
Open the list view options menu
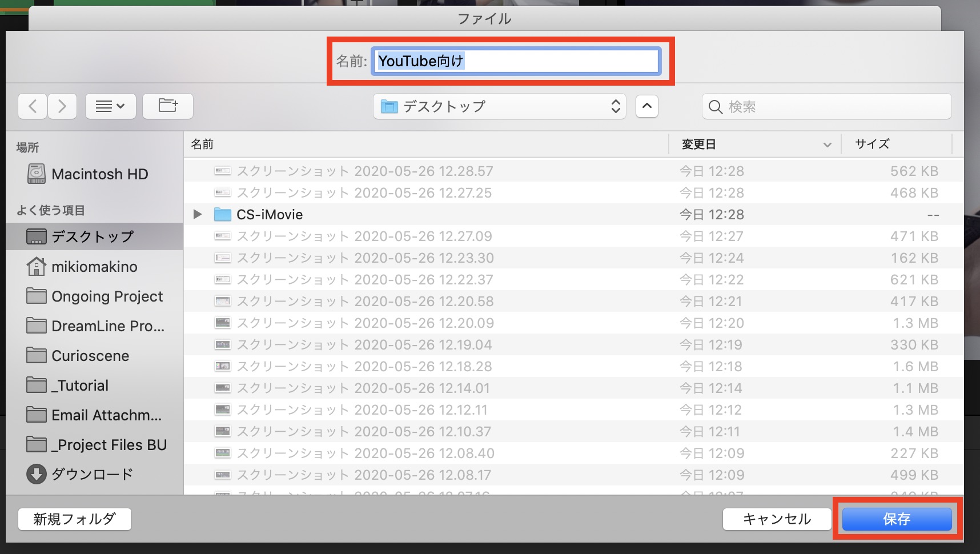[110, 106]
